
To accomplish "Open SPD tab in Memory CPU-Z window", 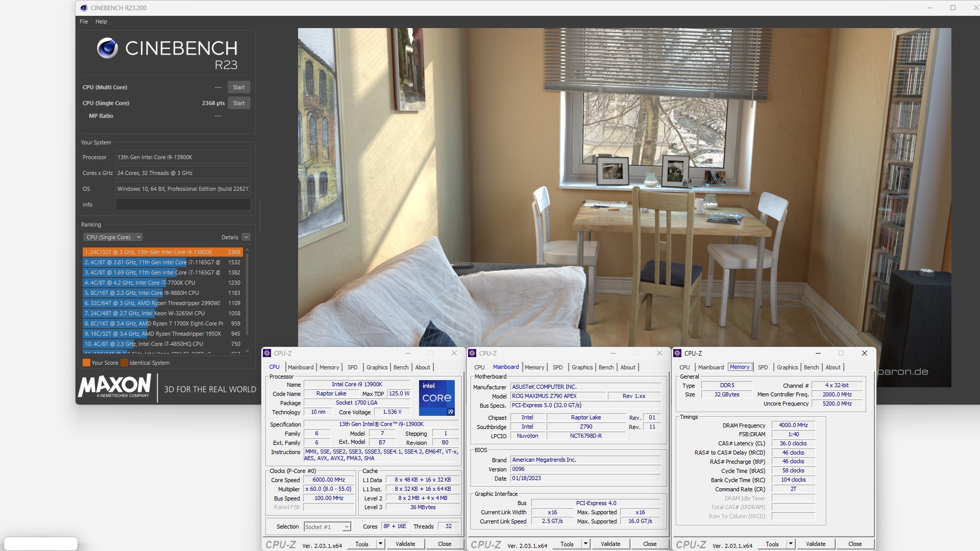I will (x=763, y=367).
